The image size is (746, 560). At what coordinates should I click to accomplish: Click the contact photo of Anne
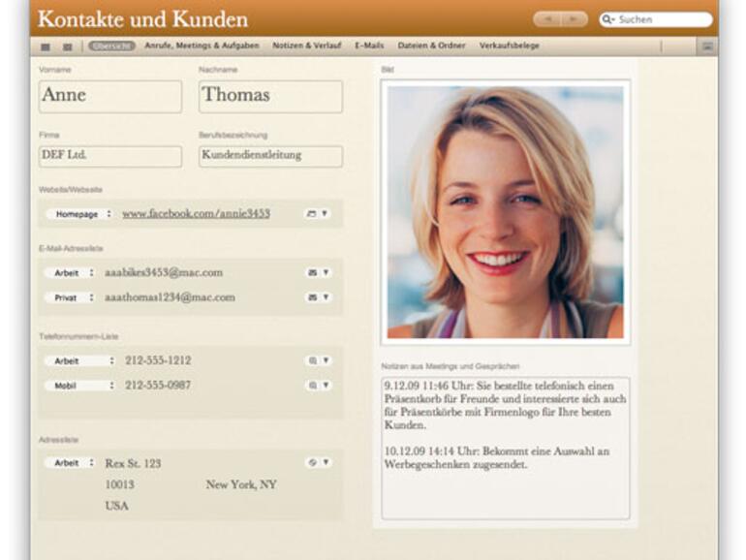506,212
